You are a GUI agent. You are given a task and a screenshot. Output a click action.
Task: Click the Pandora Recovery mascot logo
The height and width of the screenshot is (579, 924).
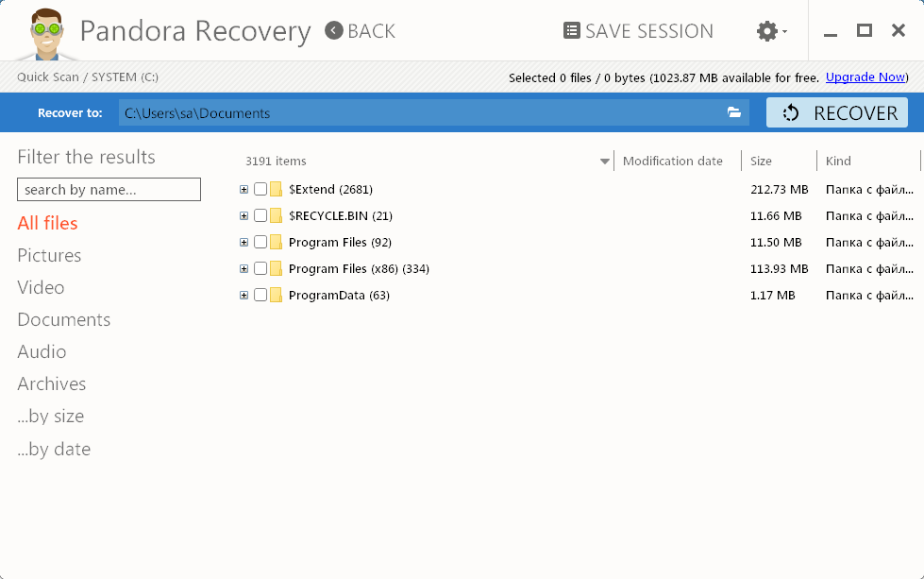(x=46, y=34)
